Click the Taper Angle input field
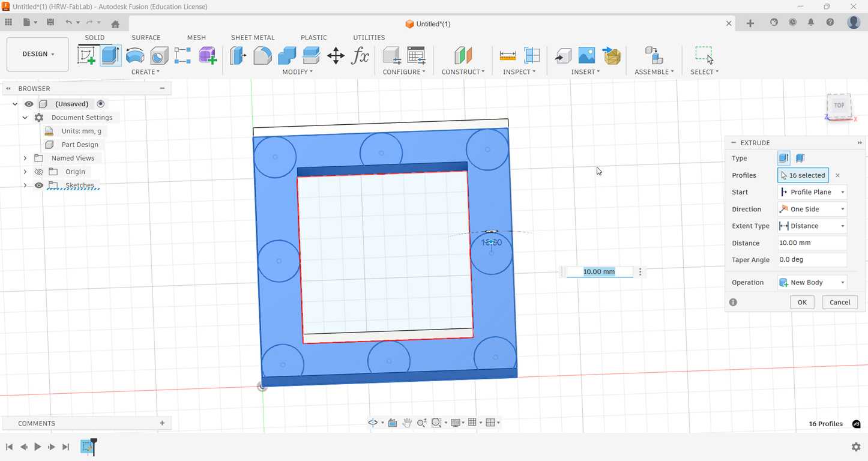This screenshot has width=868, height=461. [812, 260]
